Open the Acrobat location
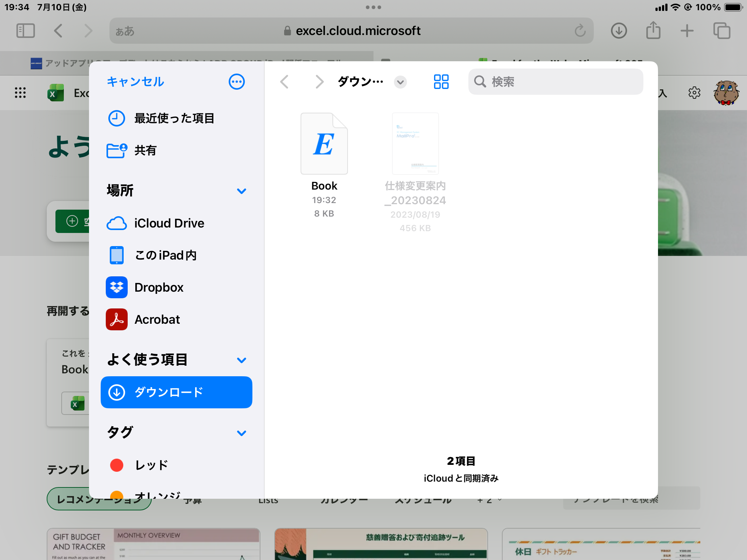This screenshot has height=560, width=747. click(x=177, y=319)
